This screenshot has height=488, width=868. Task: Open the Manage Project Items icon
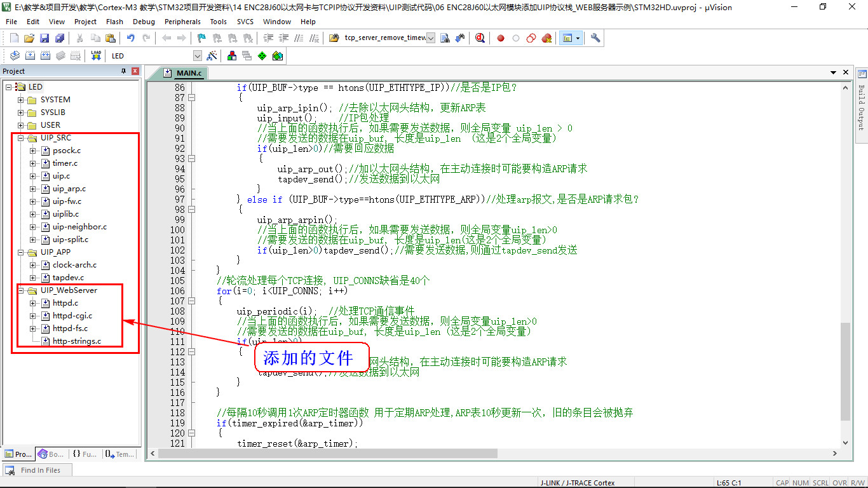click(232, 56)
